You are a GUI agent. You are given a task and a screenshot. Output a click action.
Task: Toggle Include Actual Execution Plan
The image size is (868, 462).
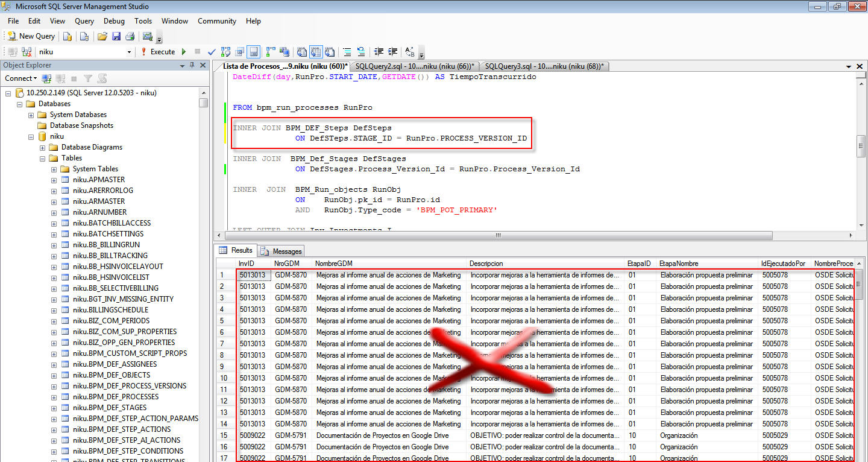(x=271, y=52)
